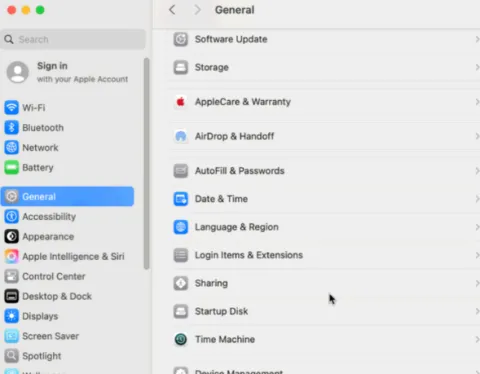480x374 pixels.
Task: Click the Apple Intelligence & Siri icon
Action: coord(12,256)
